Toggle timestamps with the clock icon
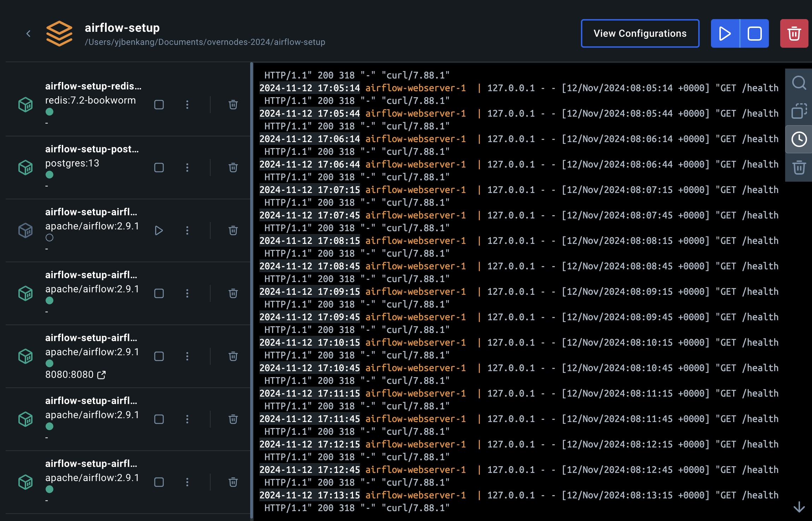Screen dimensions: 812x521 799,139
